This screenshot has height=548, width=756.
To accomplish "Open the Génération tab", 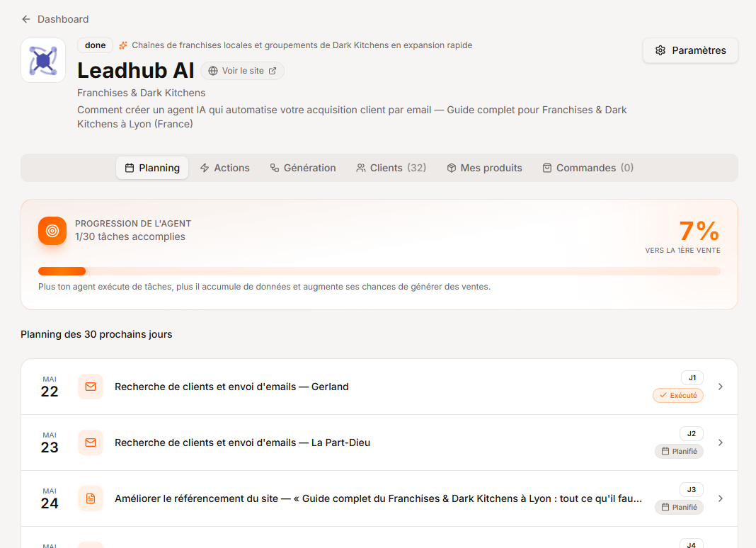I will coord(303,168).
